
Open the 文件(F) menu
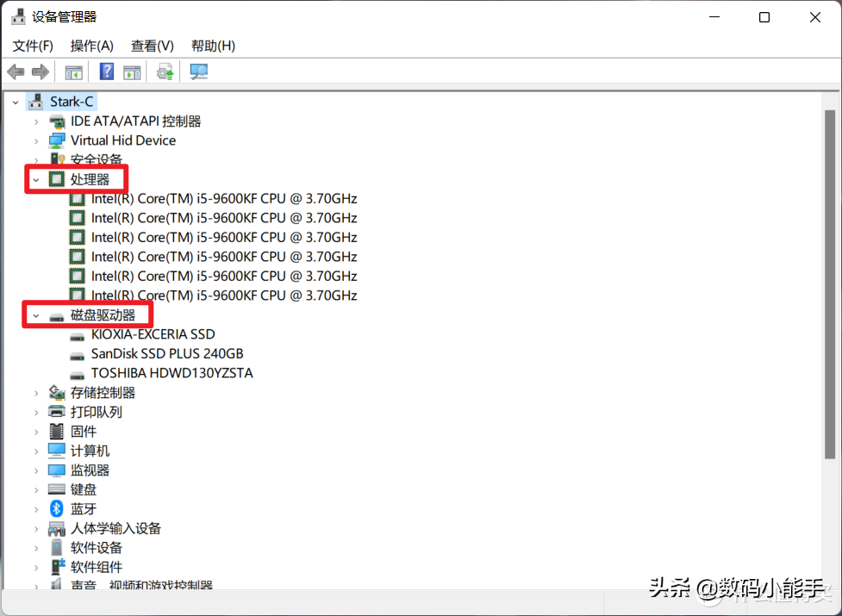click(33, 46)
